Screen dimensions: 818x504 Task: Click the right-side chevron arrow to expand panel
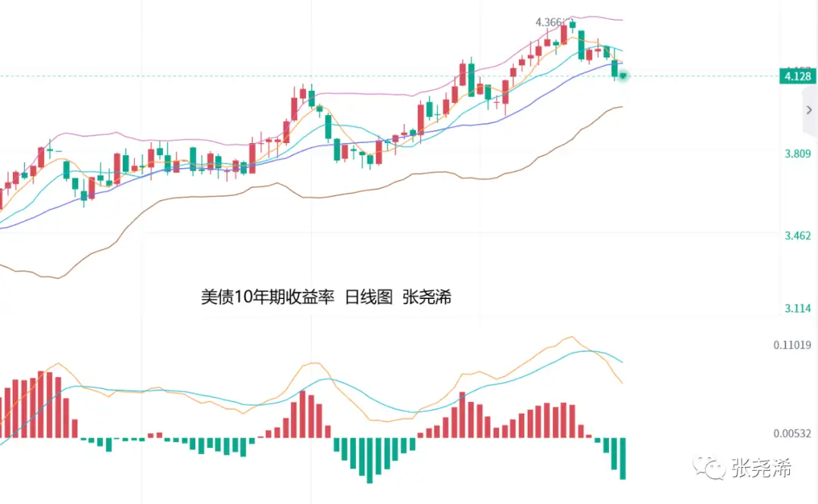coord(808,110)
